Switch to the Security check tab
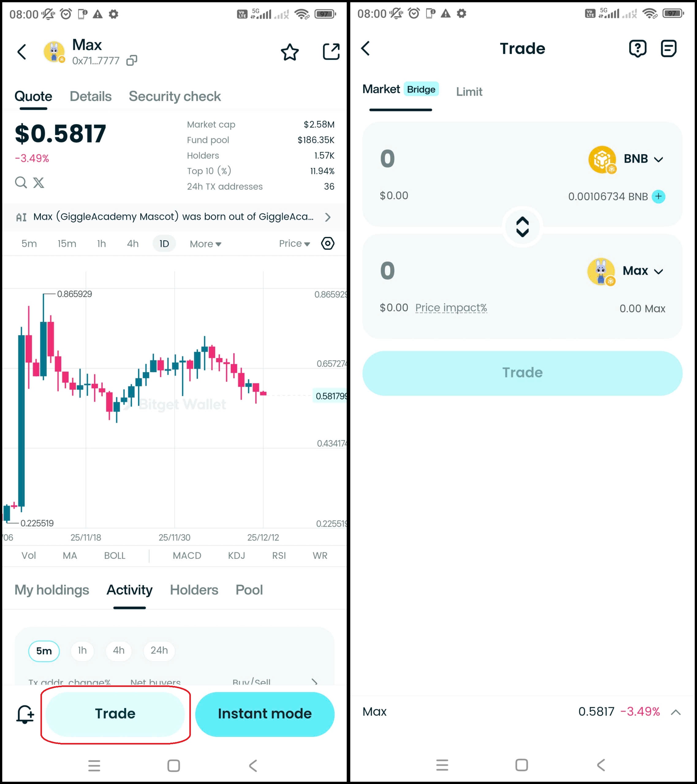 click(x=175, y=96)
